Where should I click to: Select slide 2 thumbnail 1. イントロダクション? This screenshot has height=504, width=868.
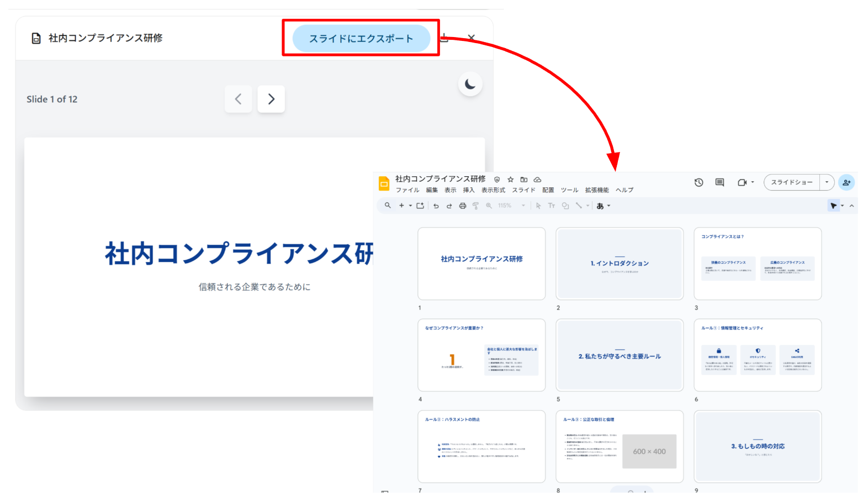pos(620,264)
